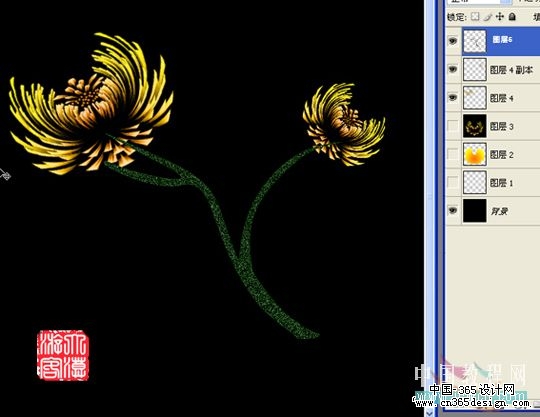Hide layer 图层 4 副本 eye icon
The image size is (540, 417).
pyautogui.click(x=453, y=69)
